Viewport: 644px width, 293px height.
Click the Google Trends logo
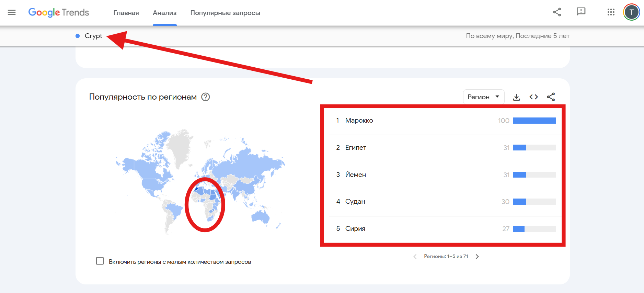[x=59, y=13]
